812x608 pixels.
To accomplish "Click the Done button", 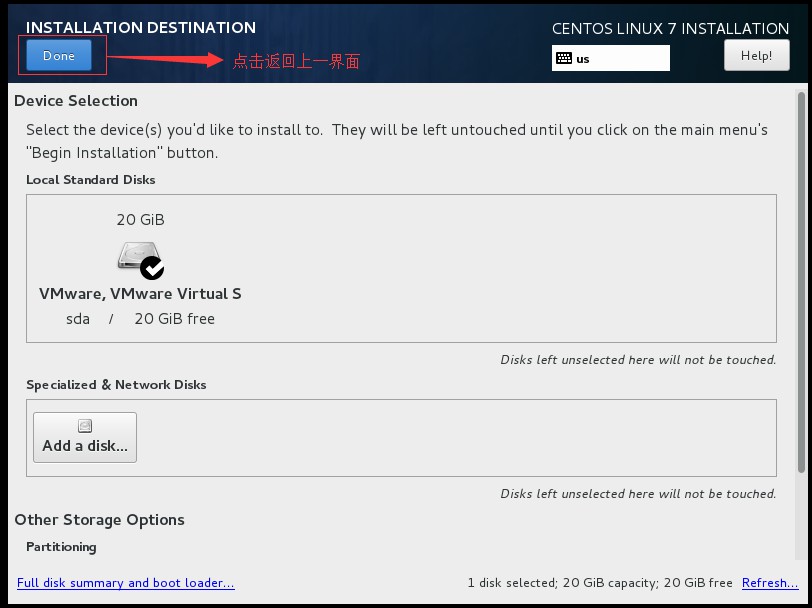I will 59,56.
